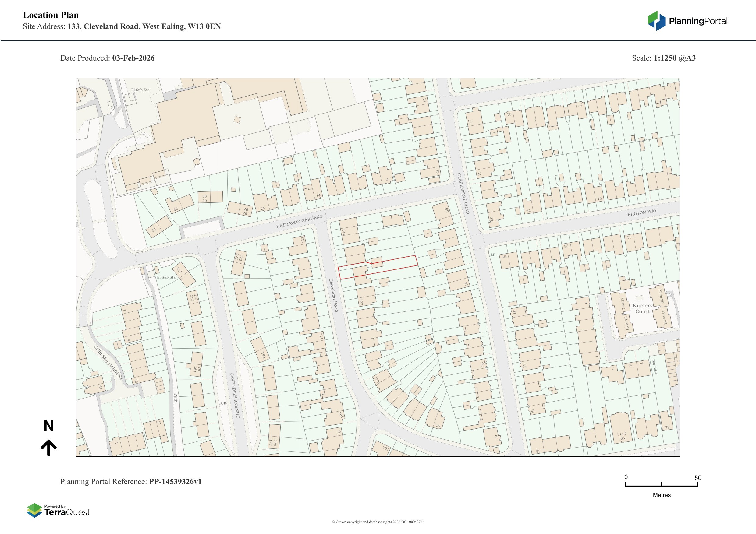The width and height of the screenshot is (756, 534).
Task: Click the Bruton Way road label
Action: tap(642, 213)
